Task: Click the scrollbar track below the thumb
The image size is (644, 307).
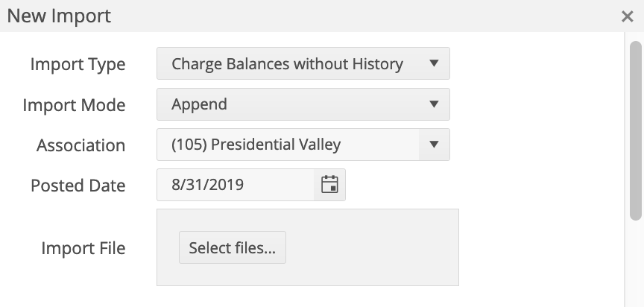Action: pos(636,265)
